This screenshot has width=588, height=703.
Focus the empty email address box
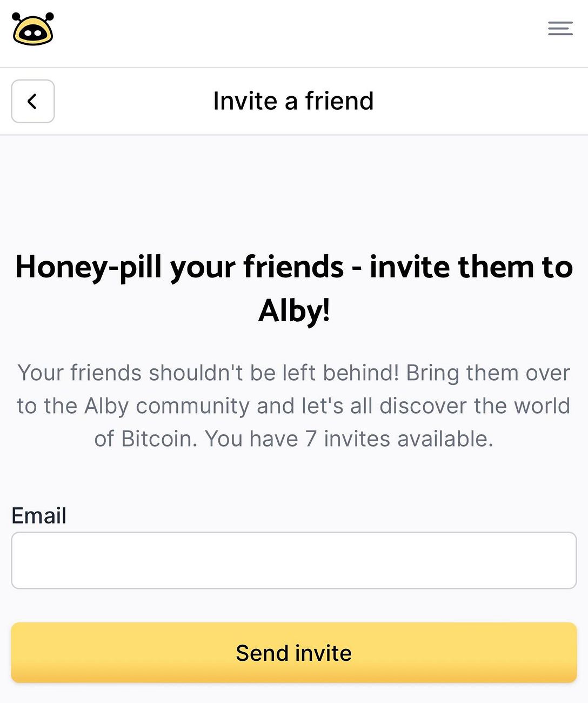tap(294, 560)
